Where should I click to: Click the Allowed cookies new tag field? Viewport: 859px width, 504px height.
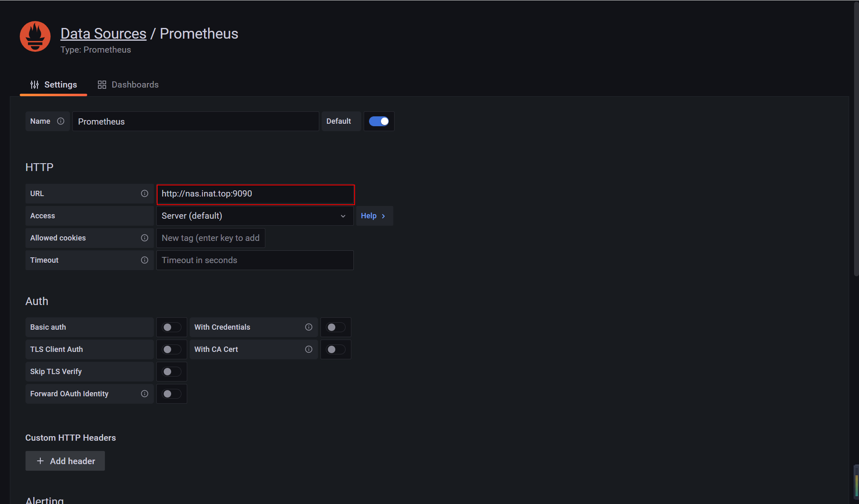pyautogui.click(x=211, y=238)
